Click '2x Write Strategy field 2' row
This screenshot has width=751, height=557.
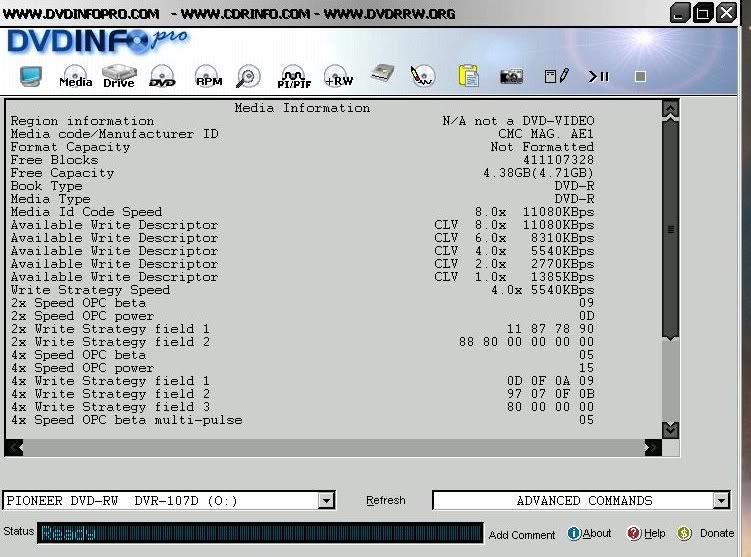pyautogui.click(x=302, y=342)
